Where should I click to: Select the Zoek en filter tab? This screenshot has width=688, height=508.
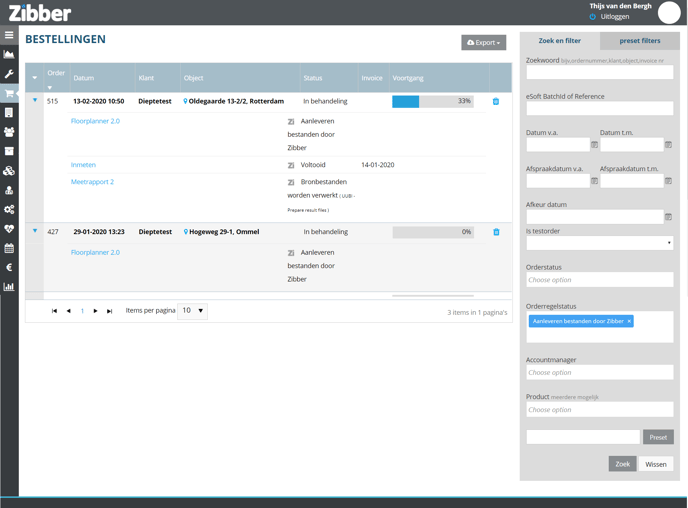pos(559,41)
